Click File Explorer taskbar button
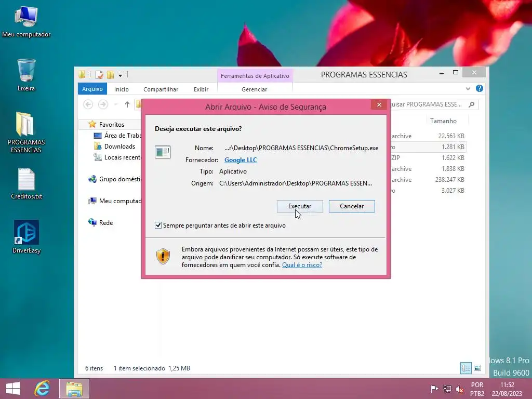The width and height of the screenshot is (532, 399). pos(74,389)
